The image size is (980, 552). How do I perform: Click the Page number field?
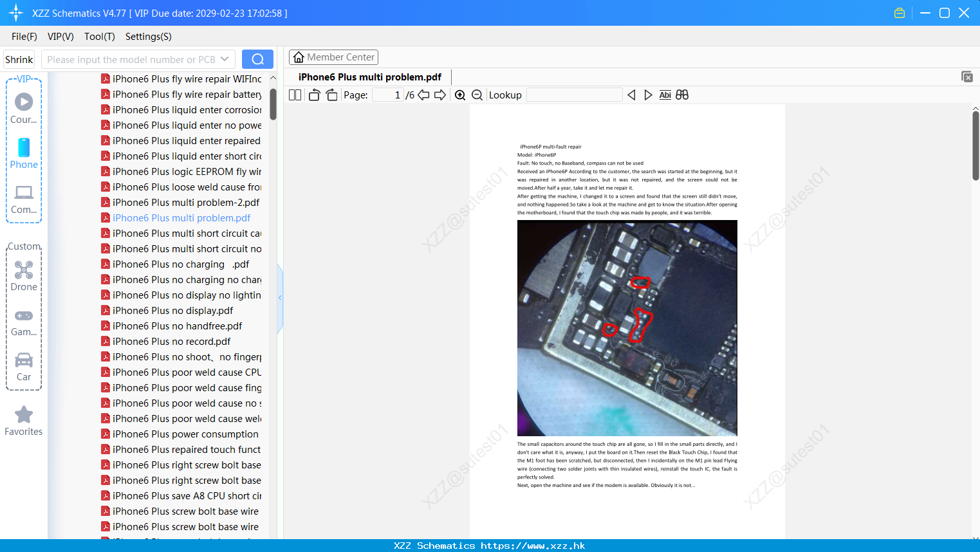(387, 95)
